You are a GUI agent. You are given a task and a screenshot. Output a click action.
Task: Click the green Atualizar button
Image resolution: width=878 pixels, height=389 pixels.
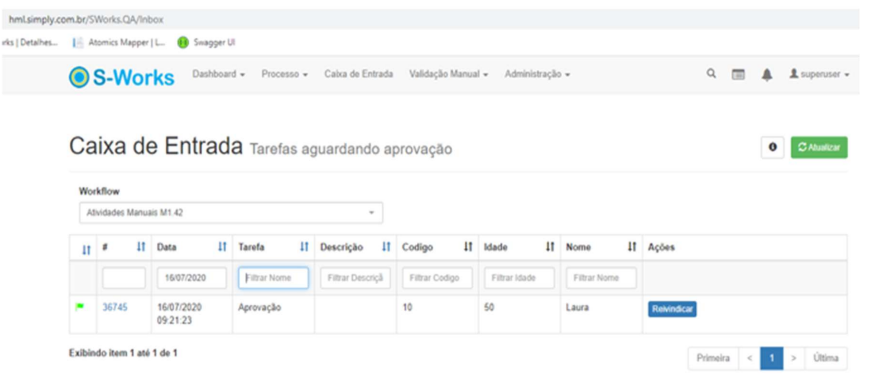[x=819, y=147]
